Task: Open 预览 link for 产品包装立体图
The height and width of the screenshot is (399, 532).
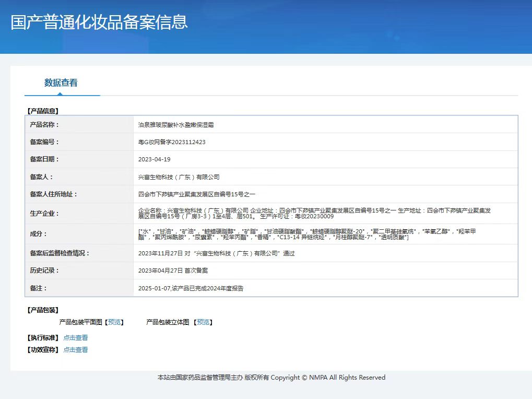Action: point(203,322)
